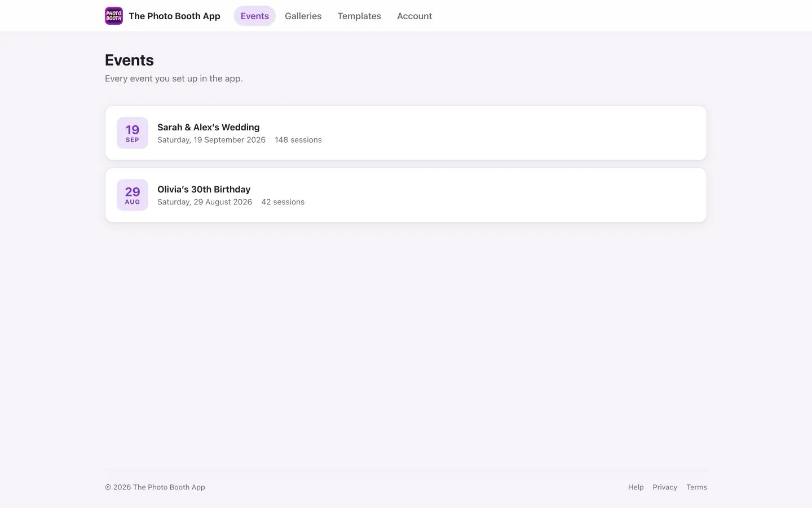812x508 pixels.
Task: Open the Help footer link
Action: point(636,487)
